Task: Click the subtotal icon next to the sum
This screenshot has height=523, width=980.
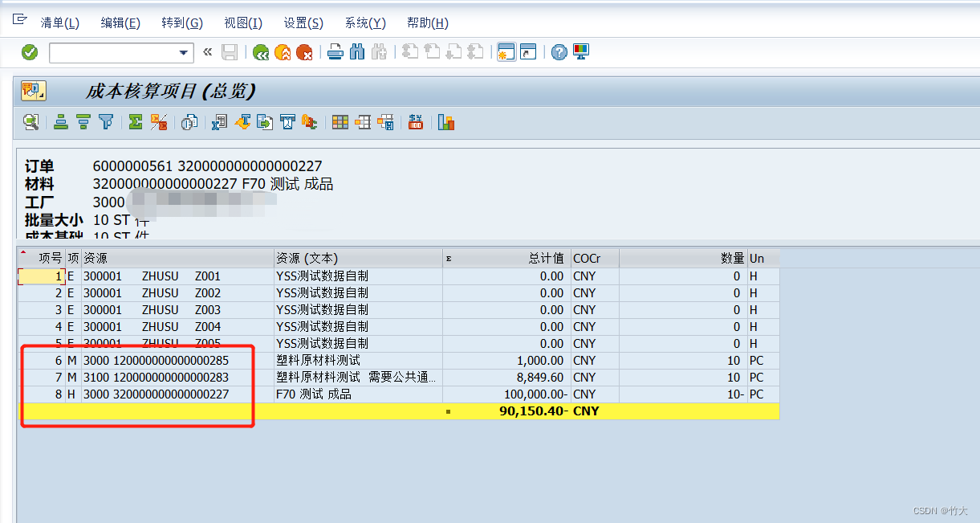Action: (x=157, y=121)
